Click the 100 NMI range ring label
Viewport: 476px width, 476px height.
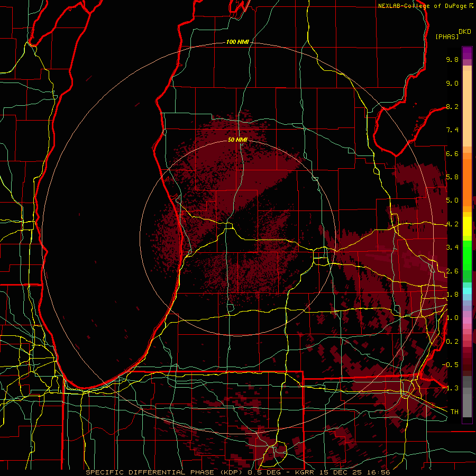pyautogui.click(x=237, y=42)
